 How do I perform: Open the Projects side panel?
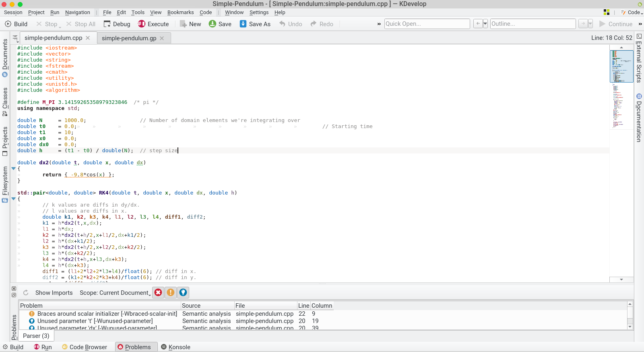coord(5,141)
